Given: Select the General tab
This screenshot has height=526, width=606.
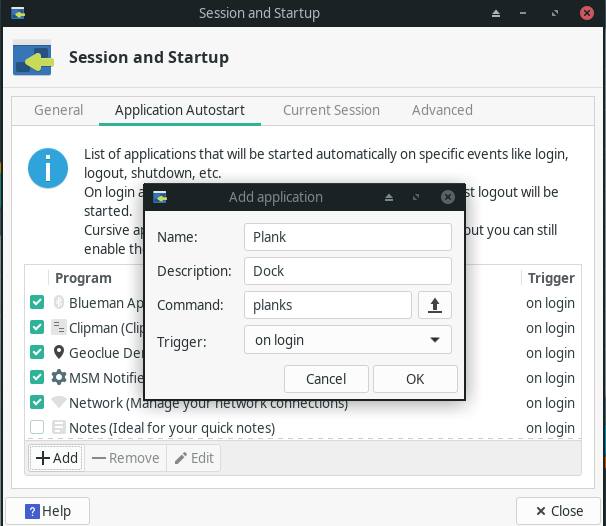Looking at the screenshot, I should (58, 110).
